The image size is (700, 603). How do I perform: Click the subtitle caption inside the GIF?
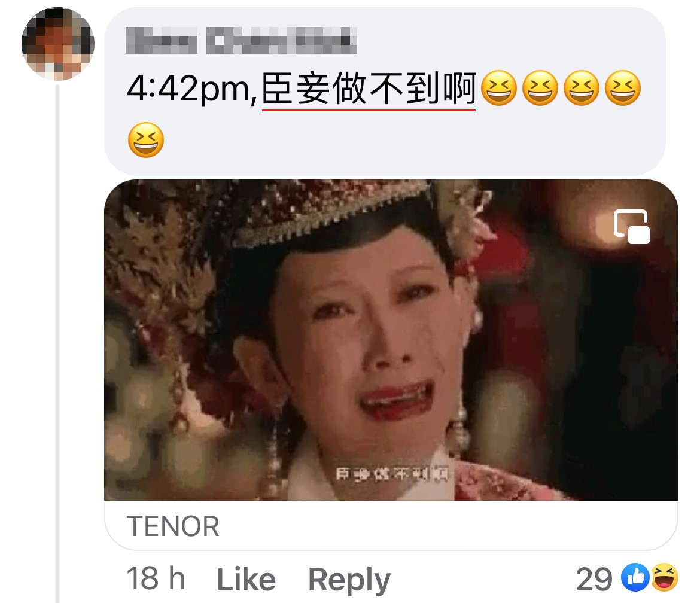coord(392,474)
